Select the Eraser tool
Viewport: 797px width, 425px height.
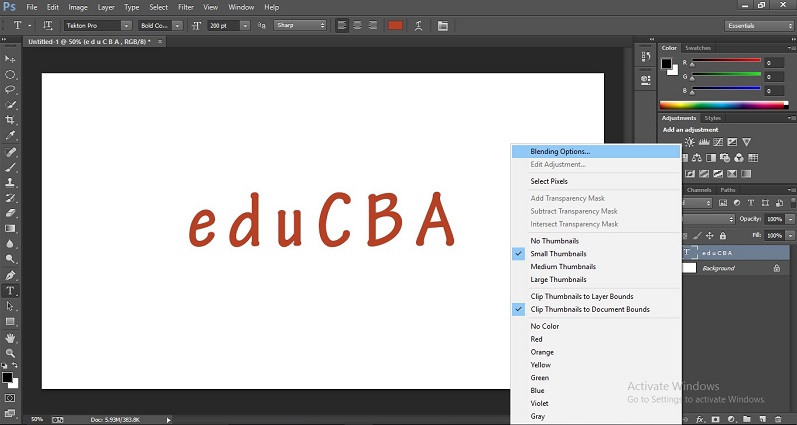[10, 213]
